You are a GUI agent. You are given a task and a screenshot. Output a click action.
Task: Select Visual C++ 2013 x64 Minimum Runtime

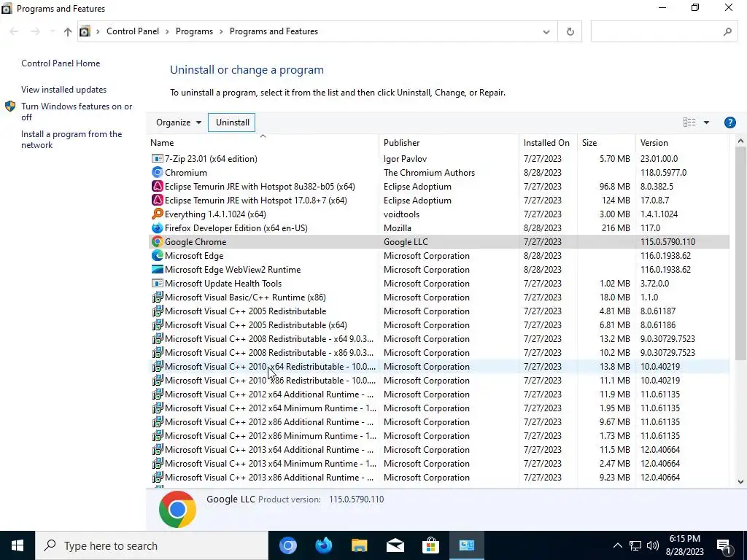[x=438, y=463]
